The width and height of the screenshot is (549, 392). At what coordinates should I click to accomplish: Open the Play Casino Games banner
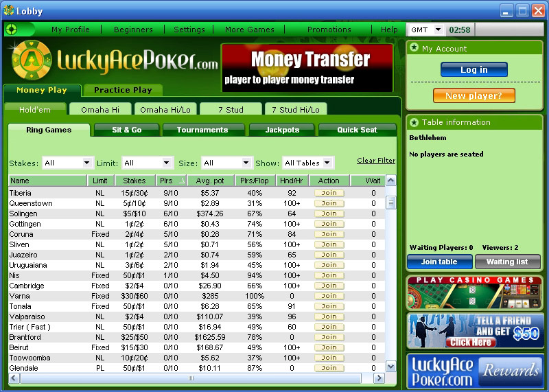click(x=474, y=293)
